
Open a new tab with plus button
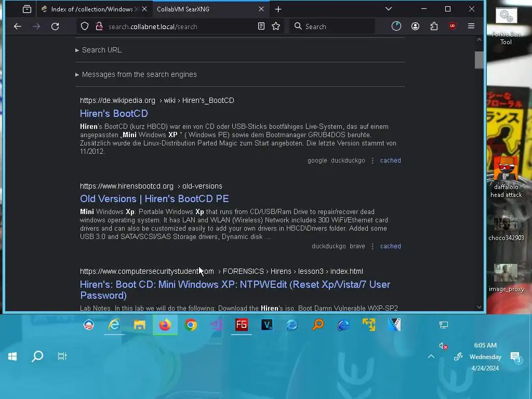point(278,9)
